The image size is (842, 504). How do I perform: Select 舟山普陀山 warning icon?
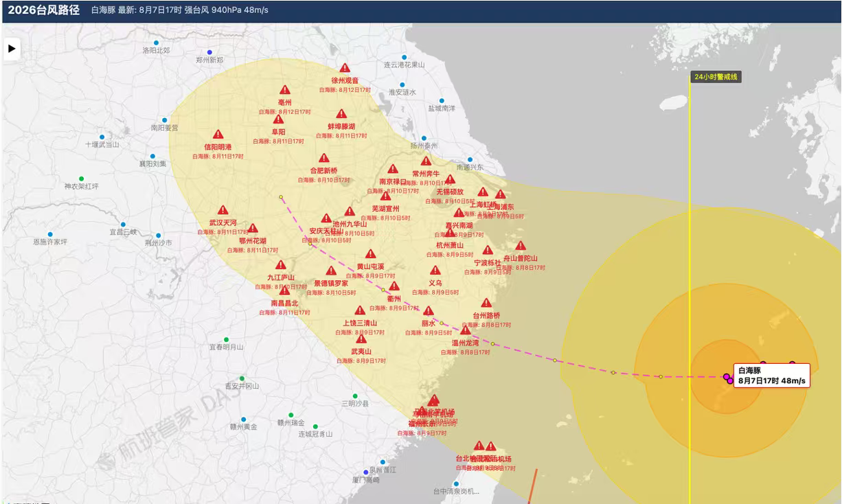point(521,246)
